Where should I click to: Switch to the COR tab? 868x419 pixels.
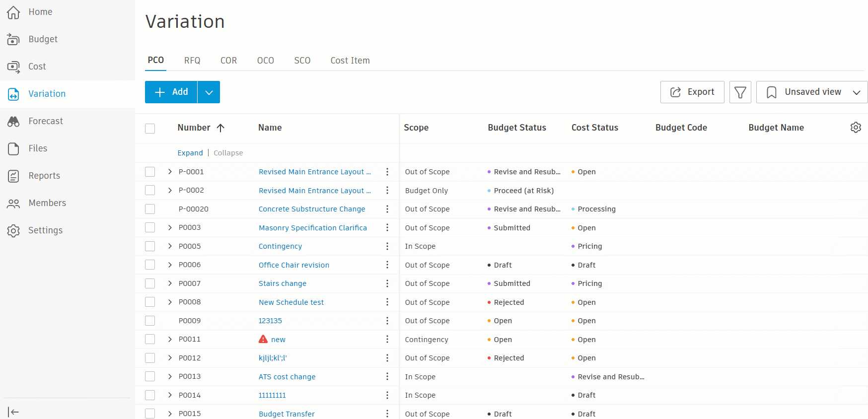pos(228,61)
